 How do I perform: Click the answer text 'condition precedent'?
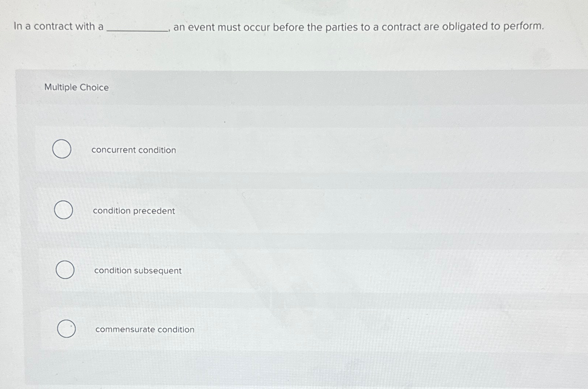click(x=134, y=211)
